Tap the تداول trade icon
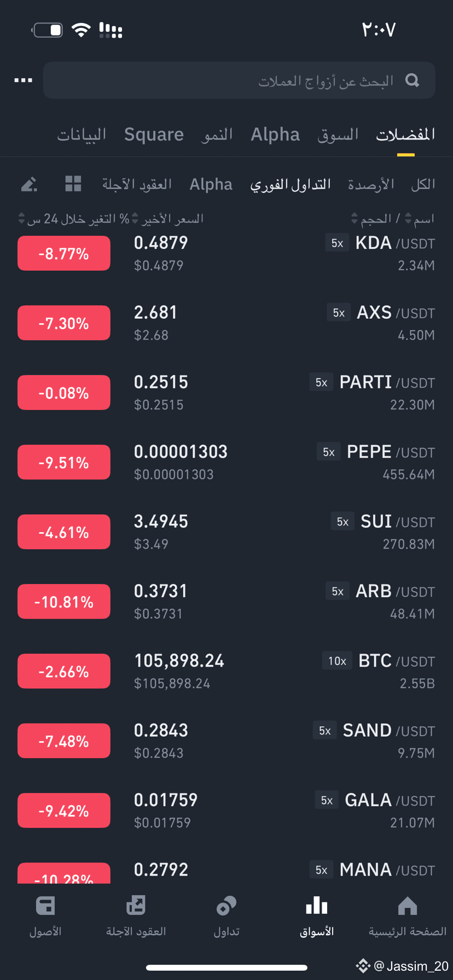The image size is (453, 980). 226,906
